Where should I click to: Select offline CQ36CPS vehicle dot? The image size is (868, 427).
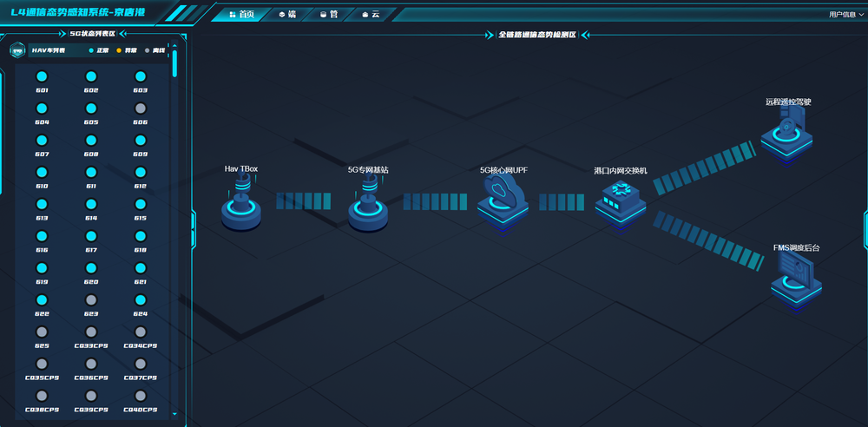pos(91,364)
